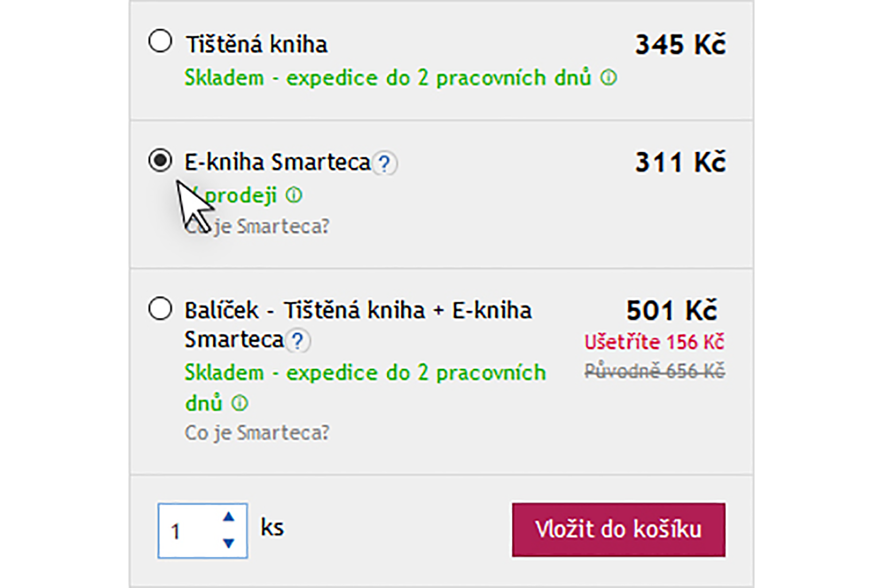Screen dimensions: 882x588
Task: Click the crossed-out 'Původně 656 Kč' price
Action: (654, 371)
